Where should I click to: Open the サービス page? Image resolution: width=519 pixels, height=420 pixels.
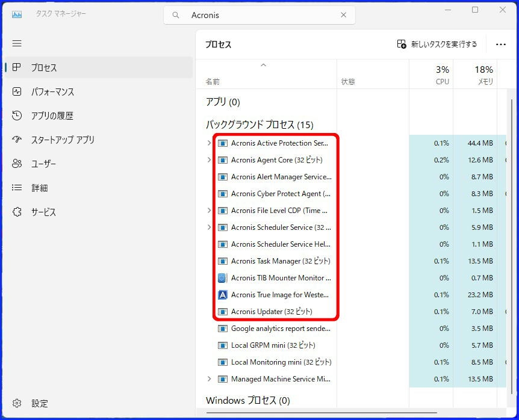[x=99, y=212]
